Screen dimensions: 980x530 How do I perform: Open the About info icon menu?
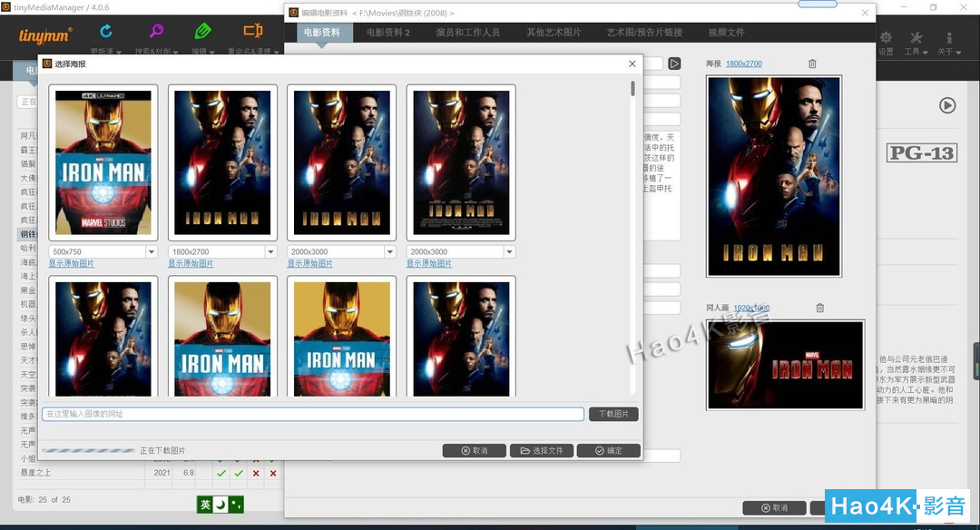[x=949, y=38]
